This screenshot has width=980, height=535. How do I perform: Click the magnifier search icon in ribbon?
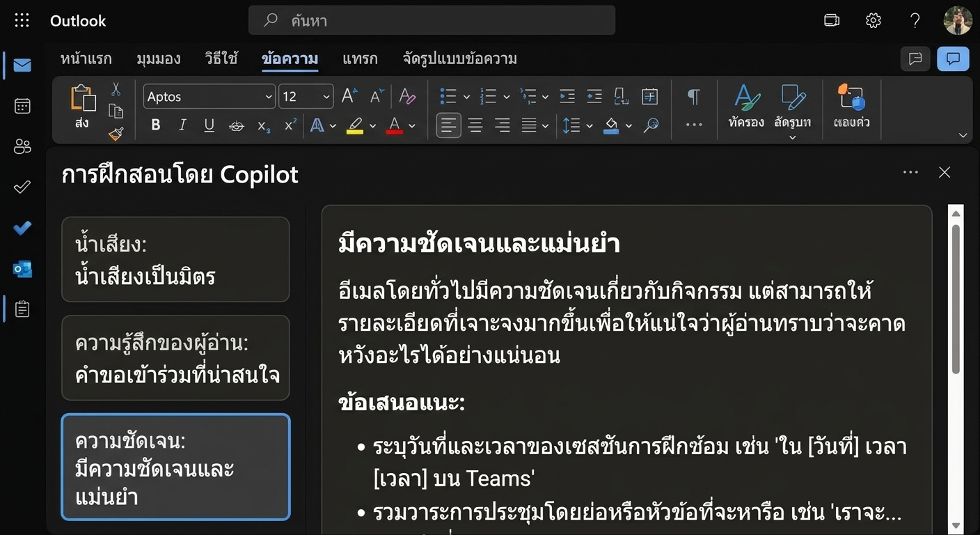[651, 126]
